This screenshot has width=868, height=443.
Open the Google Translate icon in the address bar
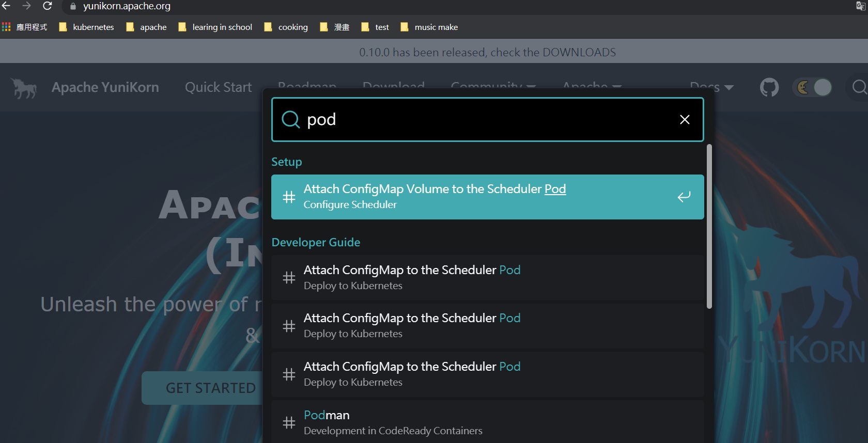point(861,6)
